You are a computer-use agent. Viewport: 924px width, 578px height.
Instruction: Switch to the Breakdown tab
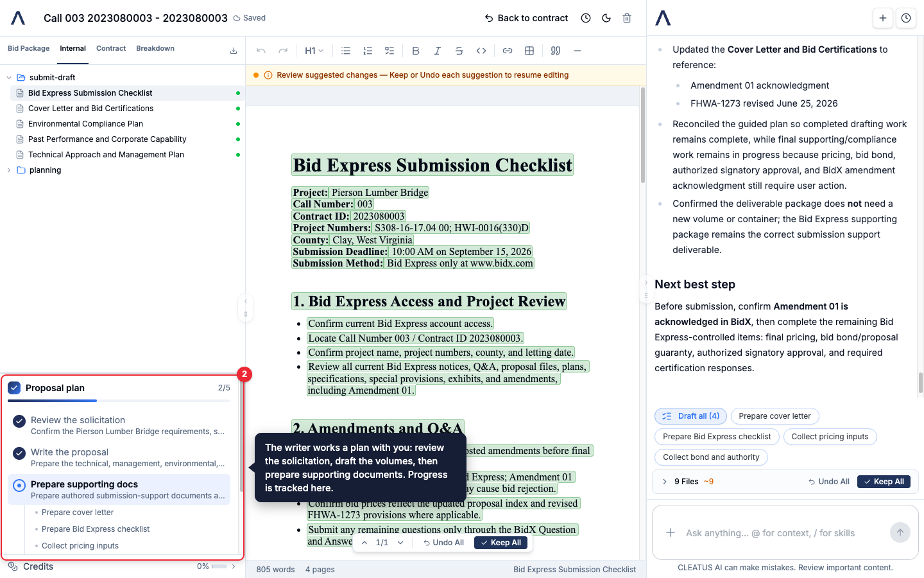pyautogui.click(x=155, y=49)
